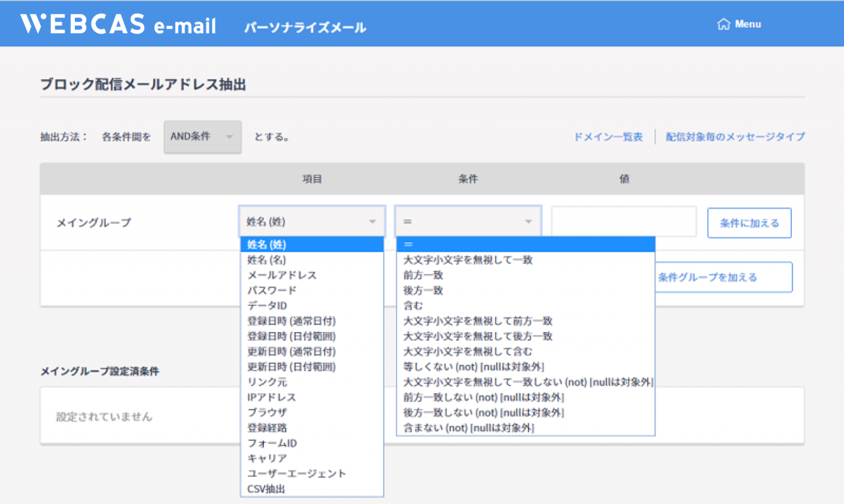Viewport: 844px width, 504px height.
Task: Choose 後方一致 condition option
Action: [525, 290]
